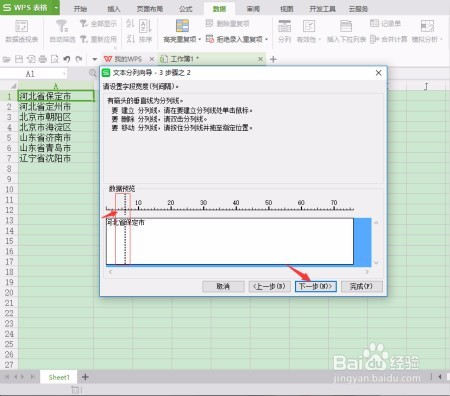Open the 审阅 ribbon tab
This screenshot has width=450, height=396.
pos(253,9)
